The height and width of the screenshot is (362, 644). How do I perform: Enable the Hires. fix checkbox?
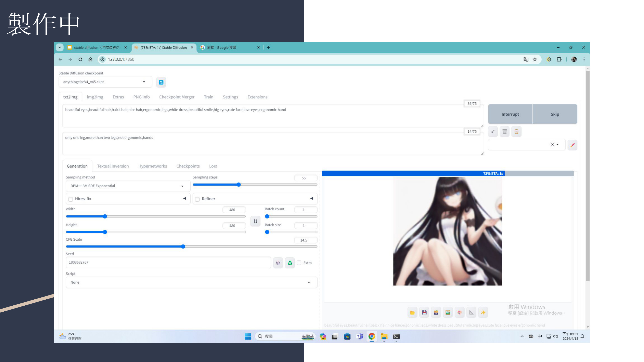(70, 199)
